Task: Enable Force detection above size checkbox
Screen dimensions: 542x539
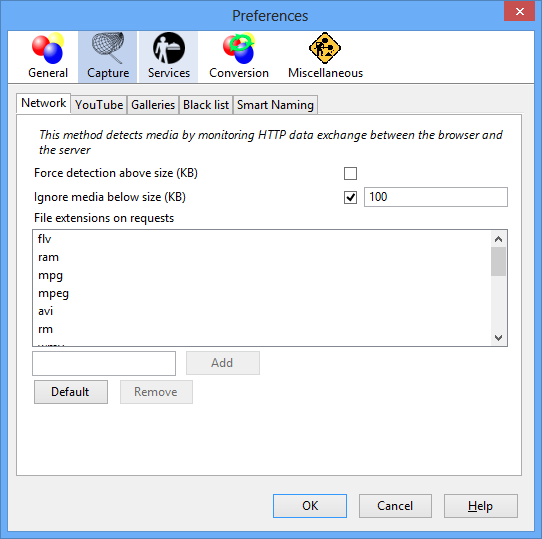Action: point(350,173)
